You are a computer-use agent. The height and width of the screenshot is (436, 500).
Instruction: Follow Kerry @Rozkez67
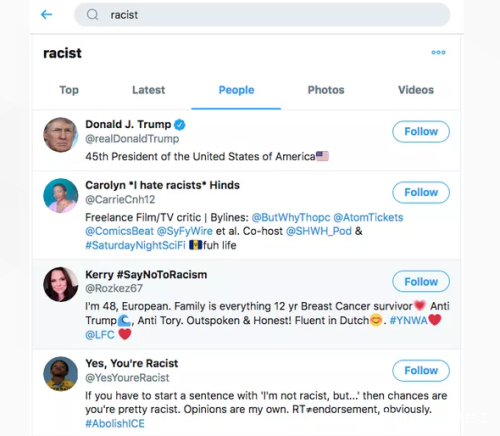coord(421,282)
